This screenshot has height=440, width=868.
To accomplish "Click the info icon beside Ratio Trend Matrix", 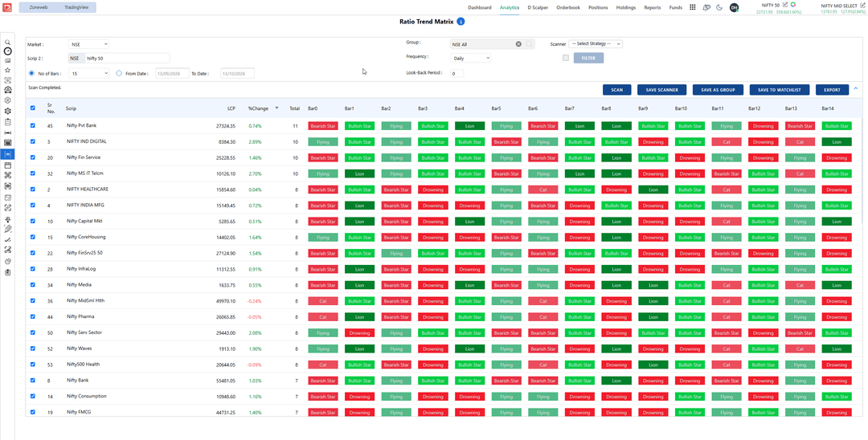I will click(x=461, y=22).
